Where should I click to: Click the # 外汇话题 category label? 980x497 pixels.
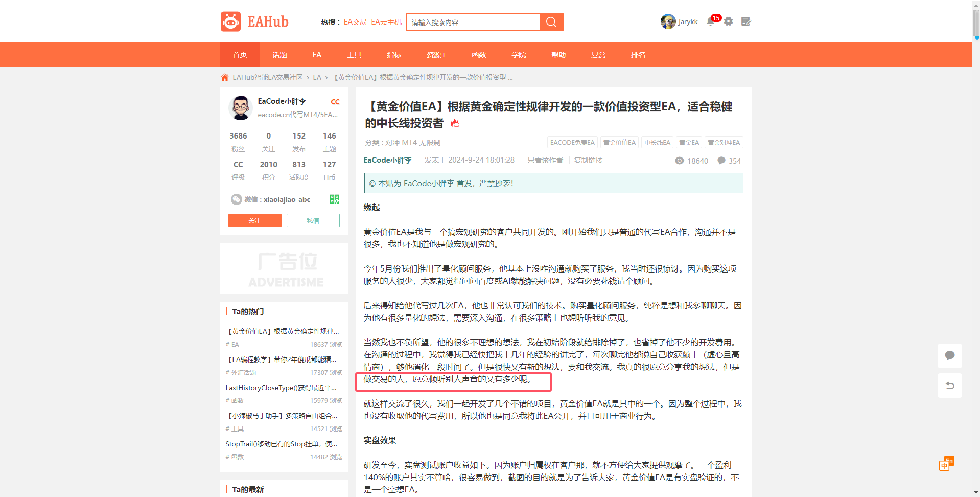(241, 373)
